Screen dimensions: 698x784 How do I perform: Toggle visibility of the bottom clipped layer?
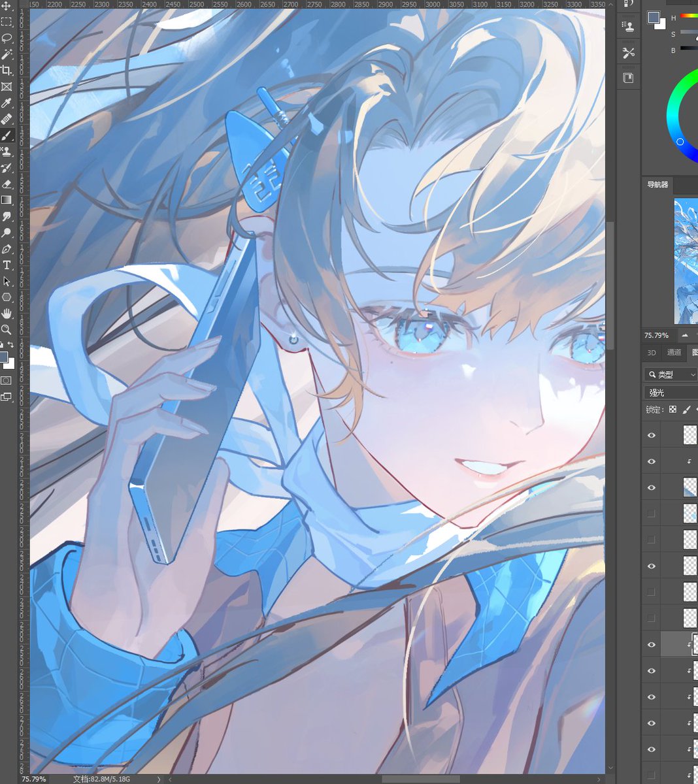pos(652,749)
